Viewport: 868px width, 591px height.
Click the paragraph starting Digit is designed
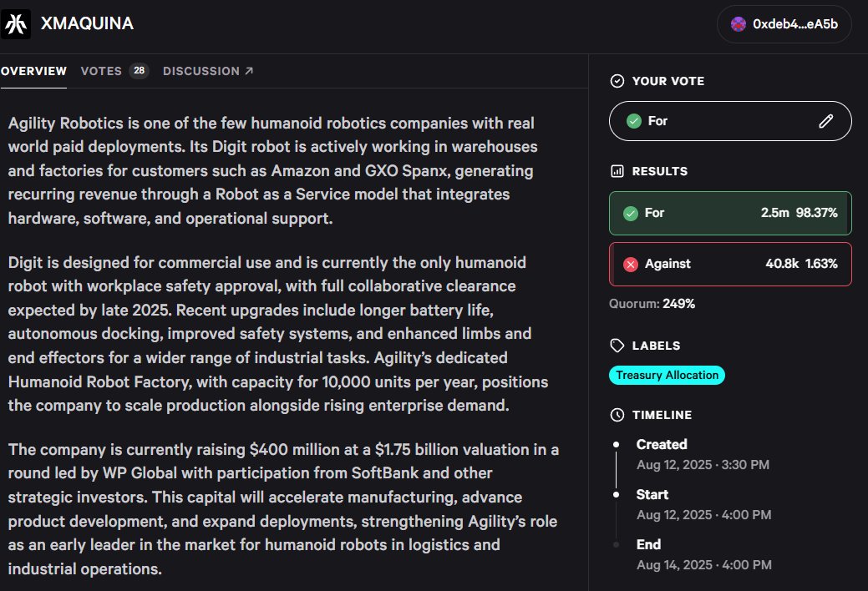(278, 334)
